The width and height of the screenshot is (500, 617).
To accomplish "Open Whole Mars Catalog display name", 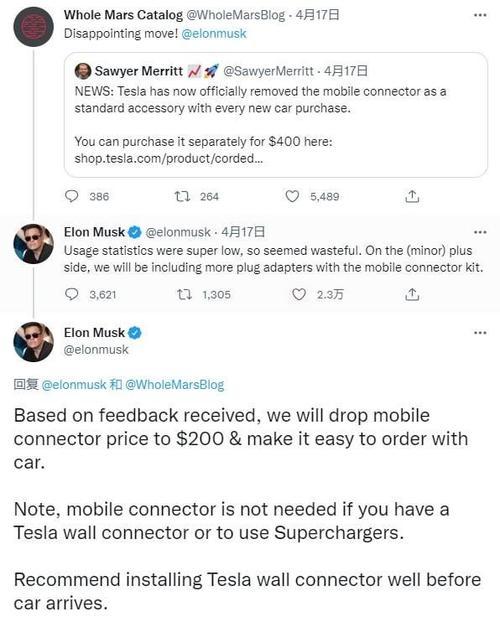I will 124,15.
